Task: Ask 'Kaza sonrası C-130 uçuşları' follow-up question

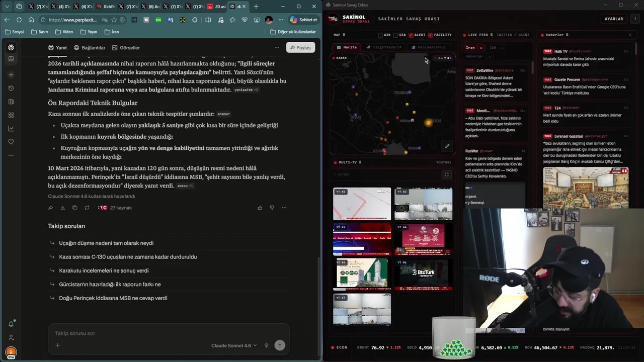Action: click(128, 257)
